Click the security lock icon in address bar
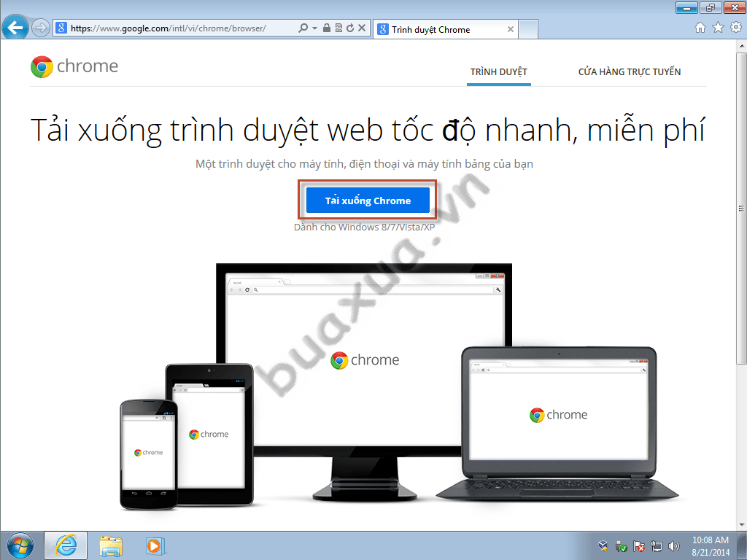Image resolution: width=747 pixels, height=560 pixels. coord(326,28)
